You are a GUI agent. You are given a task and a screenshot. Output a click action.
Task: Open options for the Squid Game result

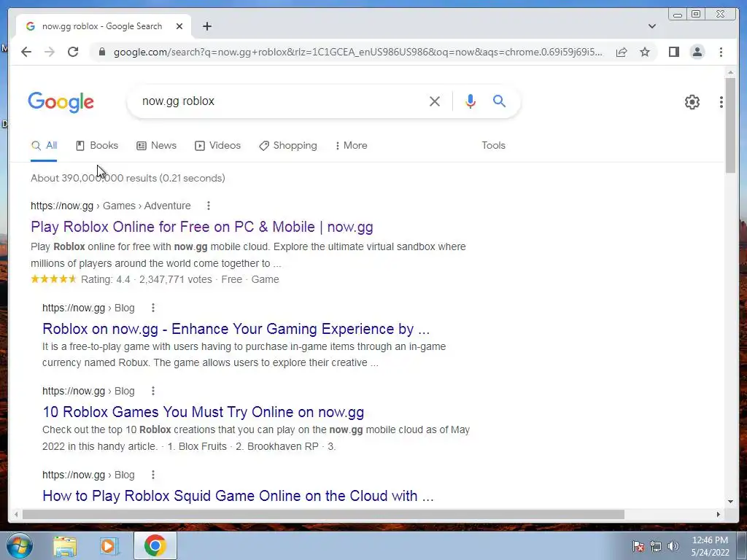tap(153, 475)
